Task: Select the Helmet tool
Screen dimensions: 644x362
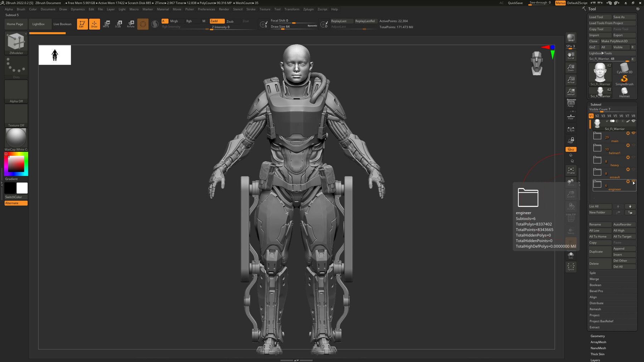Action: coord(624,93)
